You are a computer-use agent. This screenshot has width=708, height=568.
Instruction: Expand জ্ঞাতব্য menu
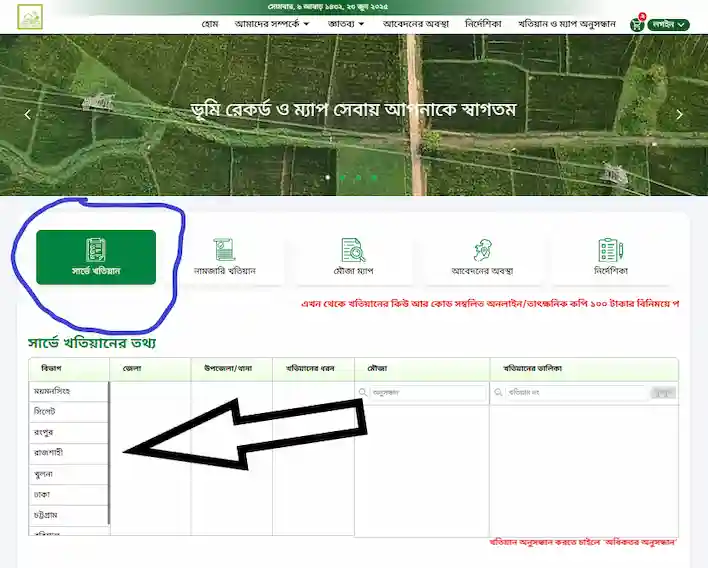point(346,24)
